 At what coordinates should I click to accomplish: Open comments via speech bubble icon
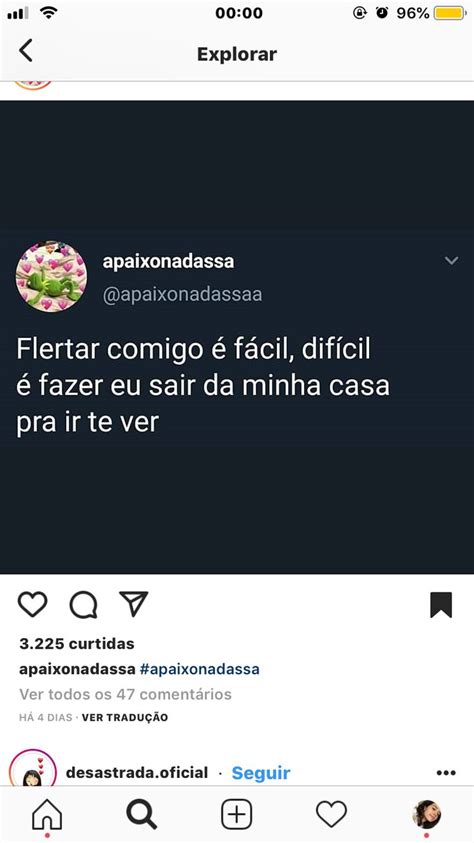[x=83, y=605]
